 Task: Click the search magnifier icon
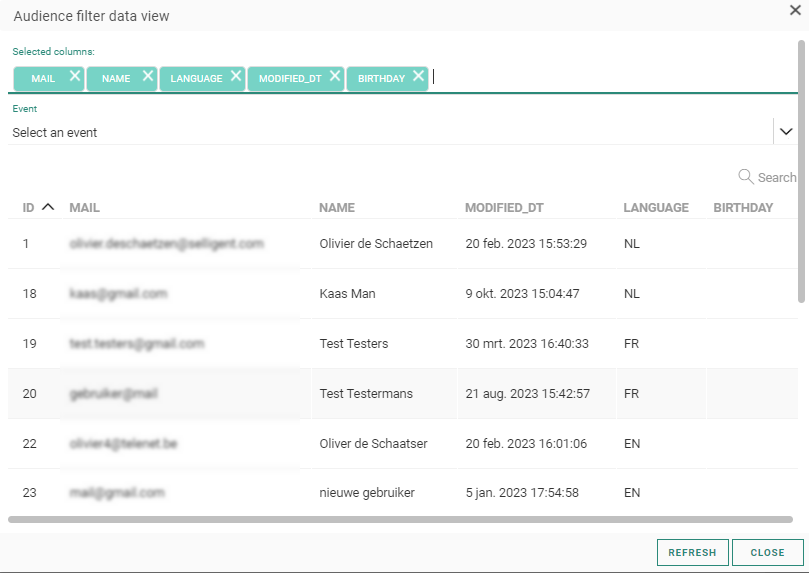745,177
